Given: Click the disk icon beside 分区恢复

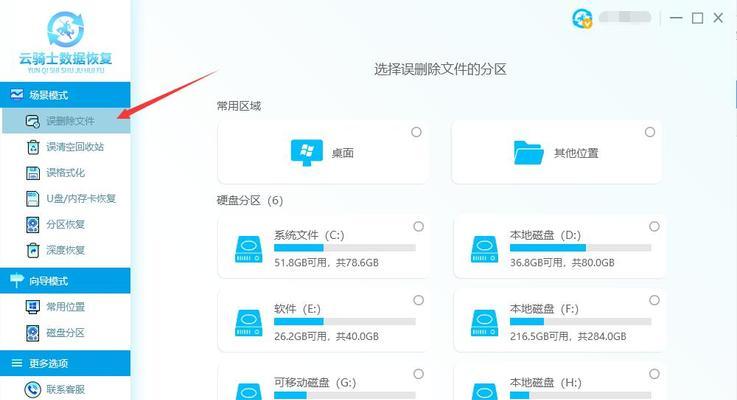Looking at the screenshot, I should click(32, 225).
